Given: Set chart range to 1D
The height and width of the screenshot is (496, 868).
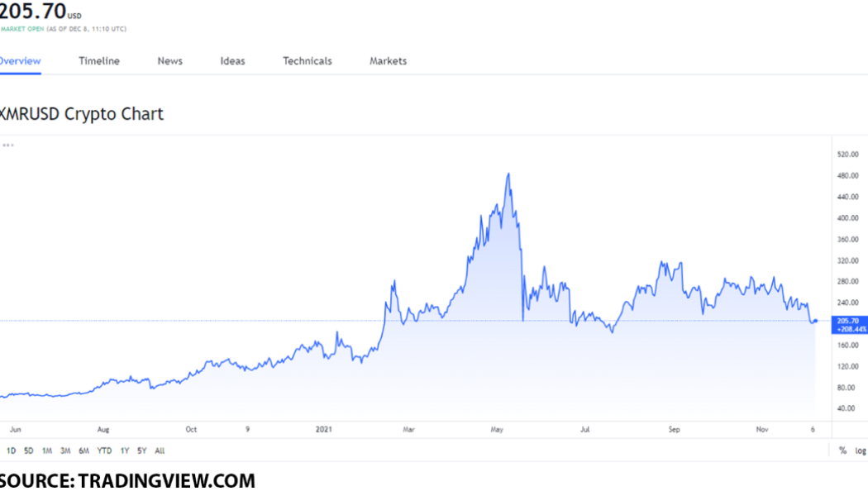Looking at the screenshot, I should coord(12,451).
